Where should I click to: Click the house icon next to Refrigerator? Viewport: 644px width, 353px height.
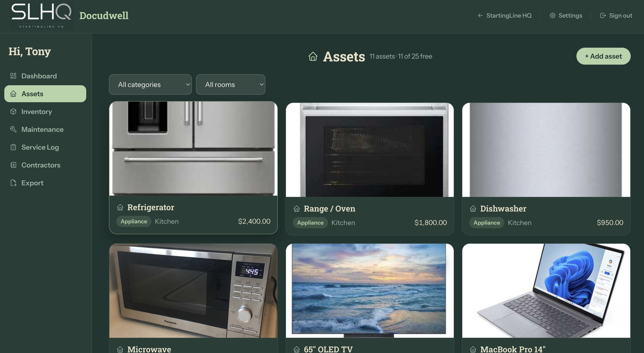(x=120, y=207)
